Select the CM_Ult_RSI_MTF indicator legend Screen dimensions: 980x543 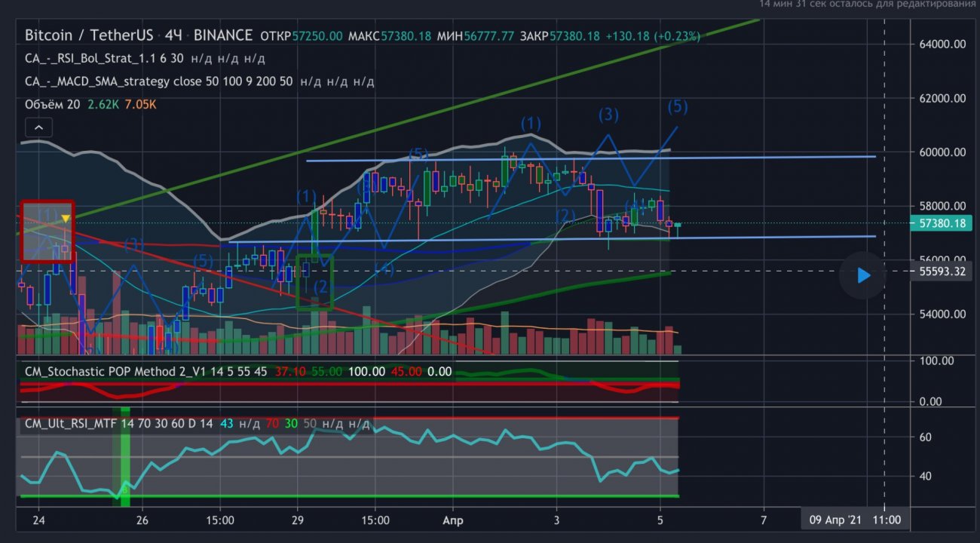tap(118, 424)
